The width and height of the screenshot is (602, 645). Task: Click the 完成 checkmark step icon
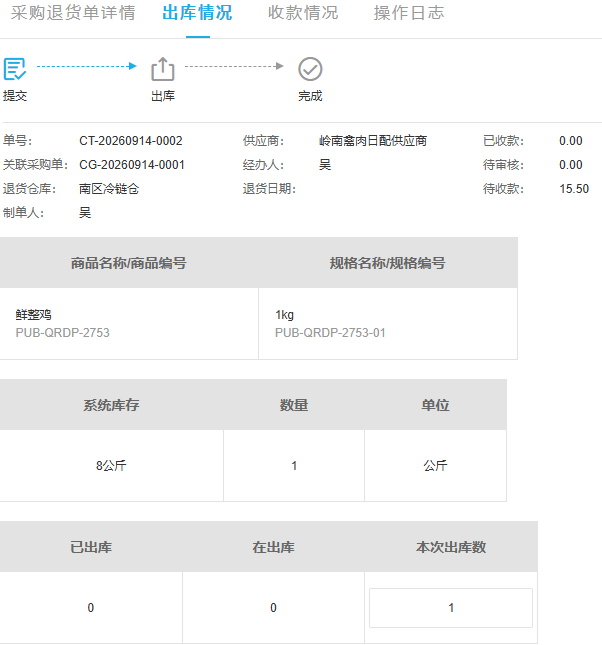310,69
